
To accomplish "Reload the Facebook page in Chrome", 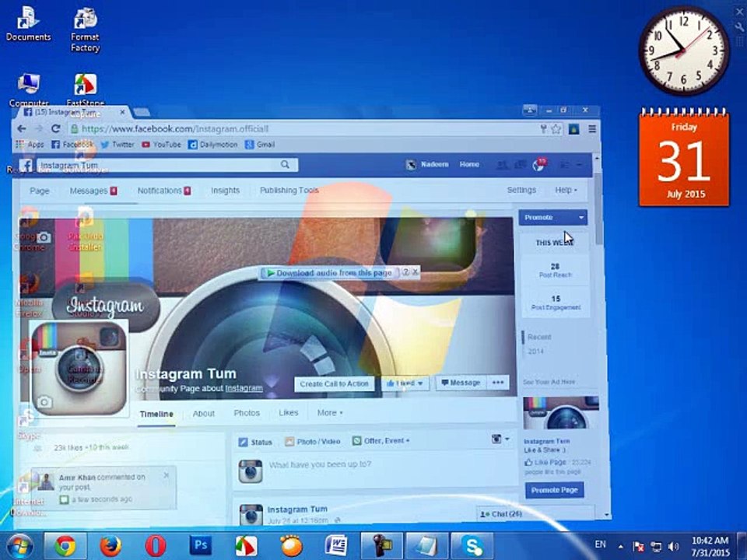I will point(56,128).
